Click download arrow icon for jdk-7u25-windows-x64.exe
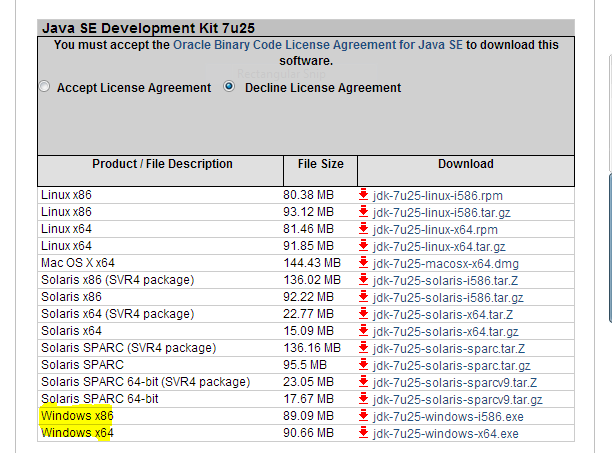This screenshot has width=612, height=453. tap(363, 432)
